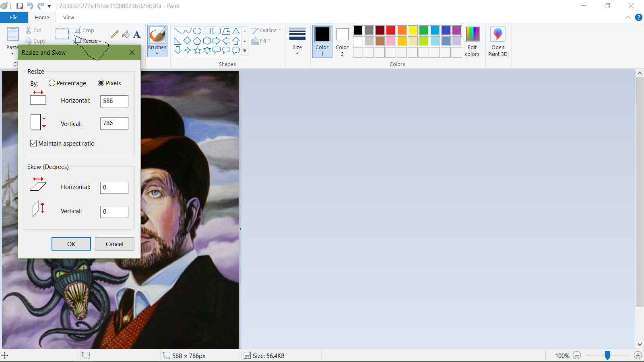The width and height of the screenshot is (644, 362).
Task: Zoom out with the minus button
Action: tap(577, 355)
